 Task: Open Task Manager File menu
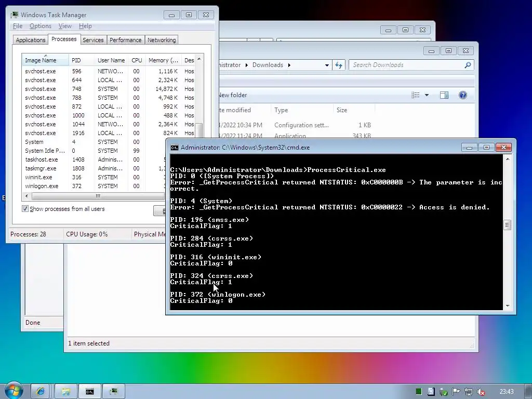[x=18, y=26]
